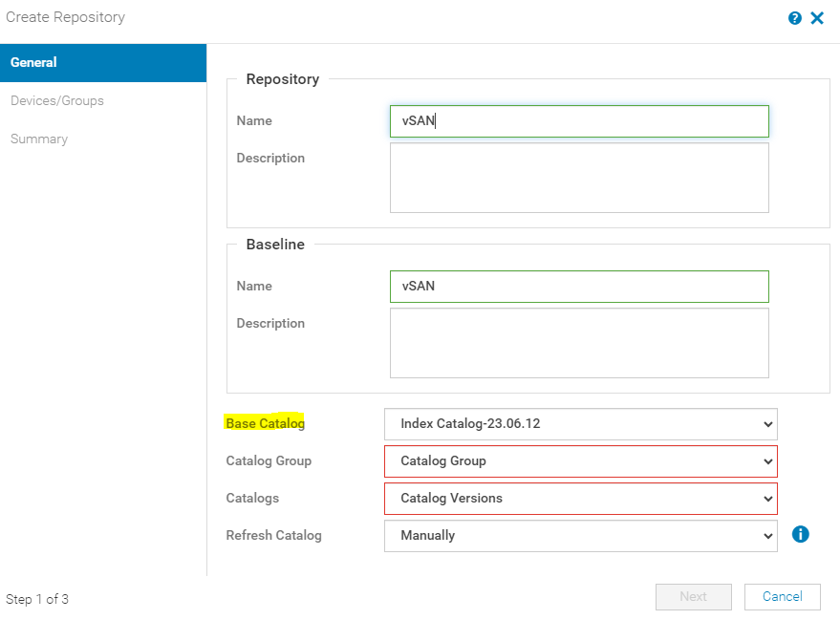The image size is (840, 620).
Task: Click the blue help icon
Action: point(794,17)
